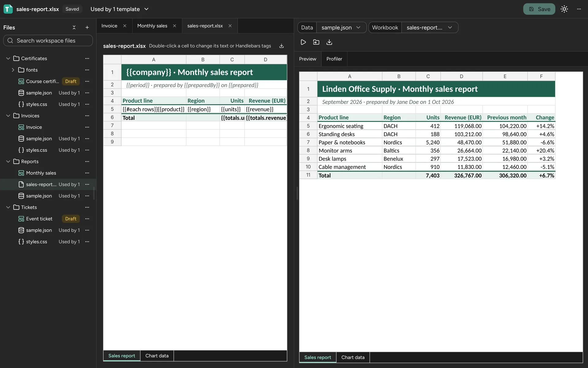Open more options for Certificates folder

click(87, 58)
